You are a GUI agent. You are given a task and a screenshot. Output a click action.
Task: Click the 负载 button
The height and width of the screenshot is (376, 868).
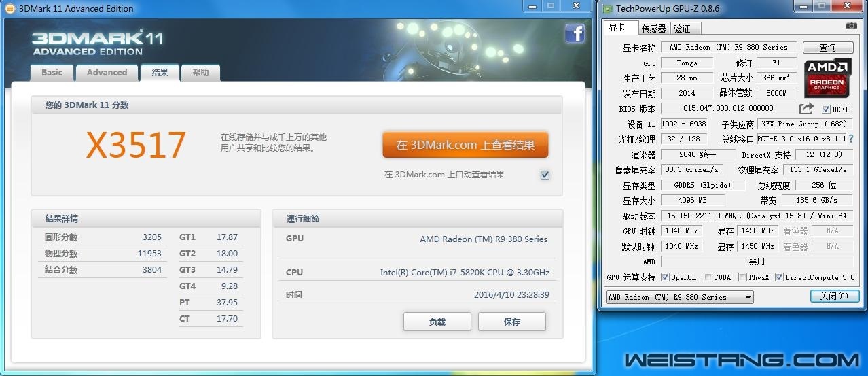(437, 322)
